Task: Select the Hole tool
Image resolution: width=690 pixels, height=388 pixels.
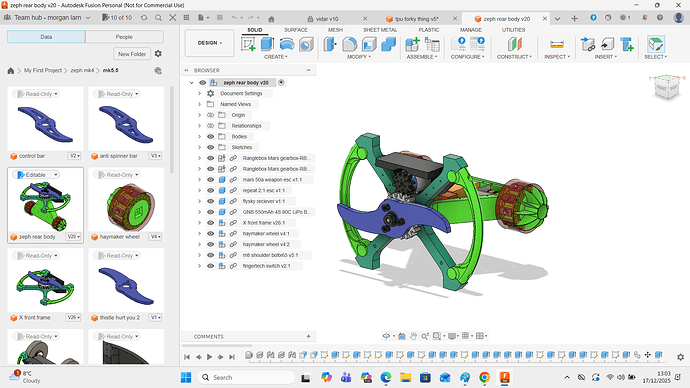Action: point(306,44)
